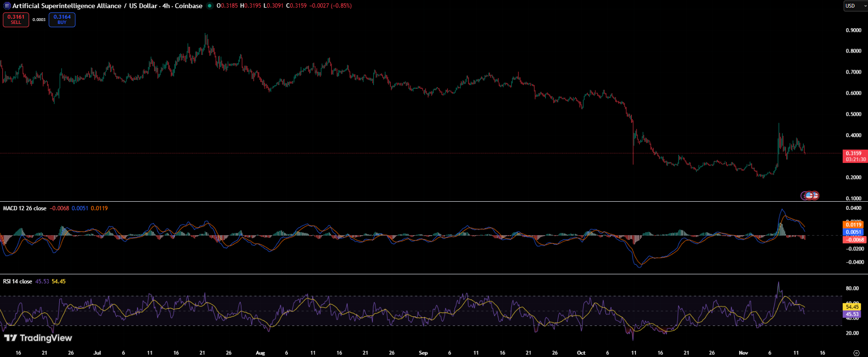This screenshot has height=357, width=868.
Task: Click the 0.7000 price axis label
Action: coord(854,72)
